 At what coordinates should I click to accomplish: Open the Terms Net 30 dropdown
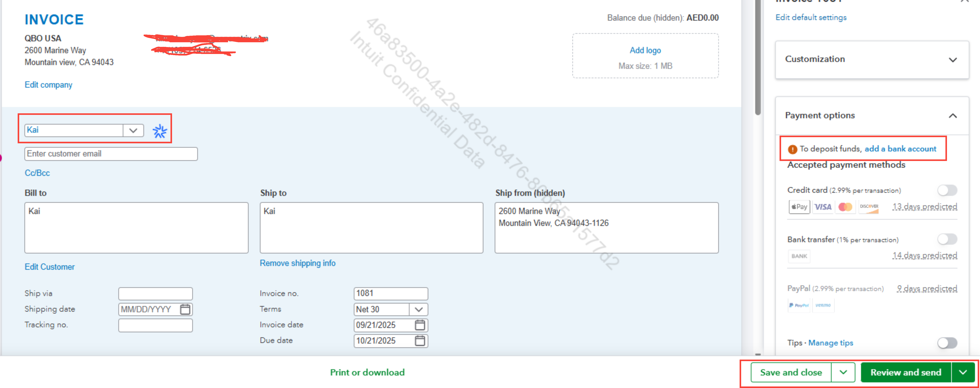point(419,309)
